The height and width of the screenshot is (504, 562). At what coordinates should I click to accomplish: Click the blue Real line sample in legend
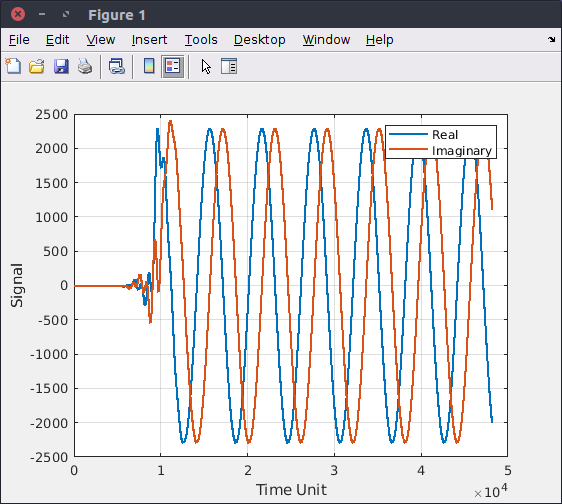pos(408,134)
